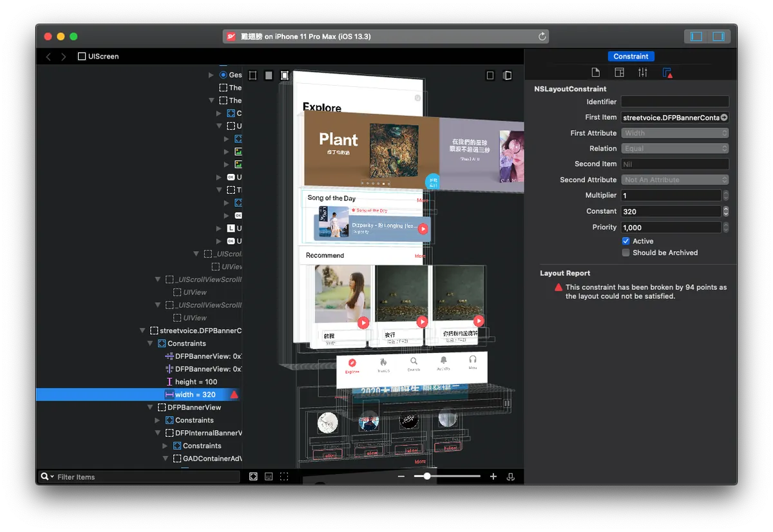Image resolution: width=773 pixels, height=532 pixels.
Task: Collapse the streetvoice.DFPBannerContainer tree node
Action: point(143,330)
